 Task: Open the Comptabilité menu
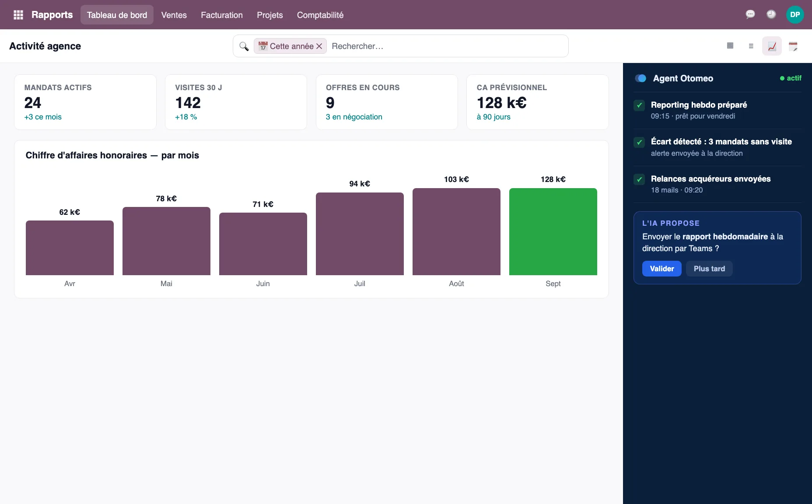click(x=320, y=15)
